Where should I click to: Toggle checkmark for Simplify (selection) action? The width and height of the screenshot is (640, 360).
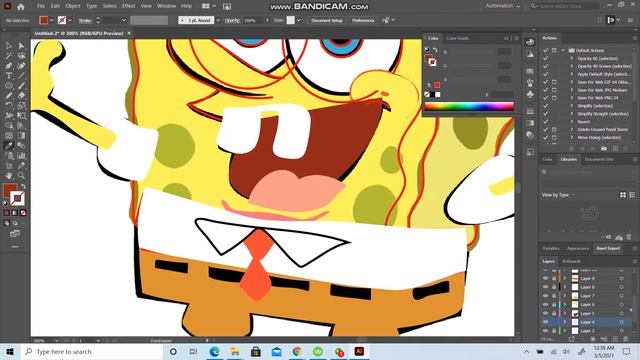[546, 106]
